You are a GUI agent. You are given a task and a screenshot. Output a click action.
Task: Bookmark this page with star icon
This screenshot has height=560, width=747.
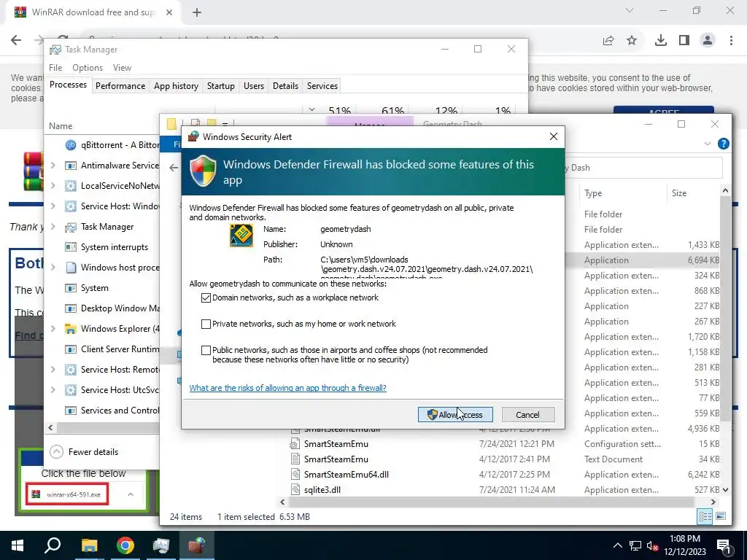632,41
